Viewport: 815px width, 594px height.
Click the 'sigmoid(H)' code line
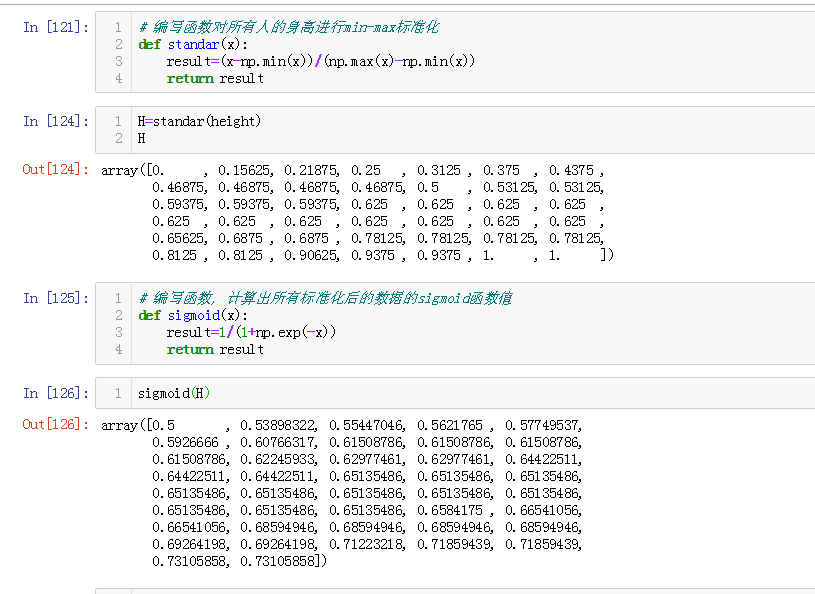[175, 393]
